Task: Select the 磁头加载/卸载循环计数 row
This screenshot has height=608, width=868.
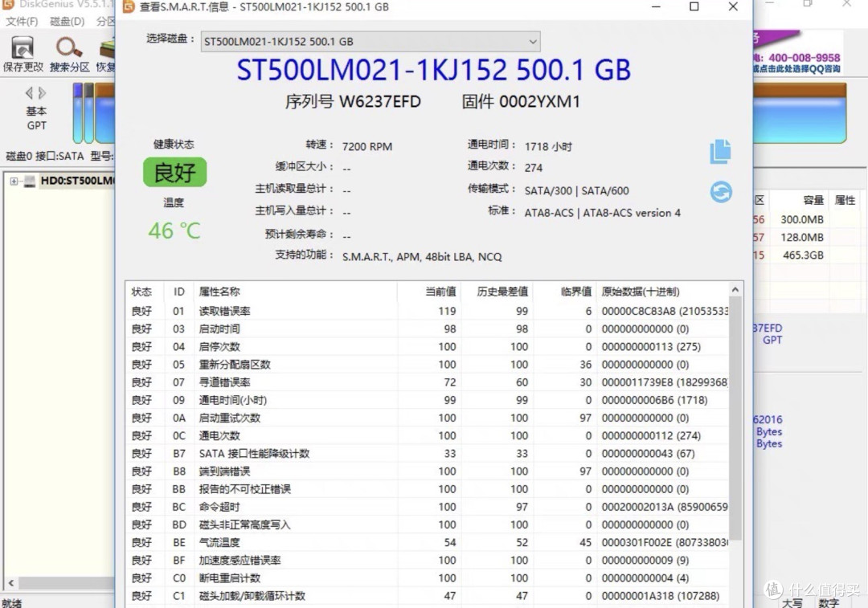Action: 428,596
